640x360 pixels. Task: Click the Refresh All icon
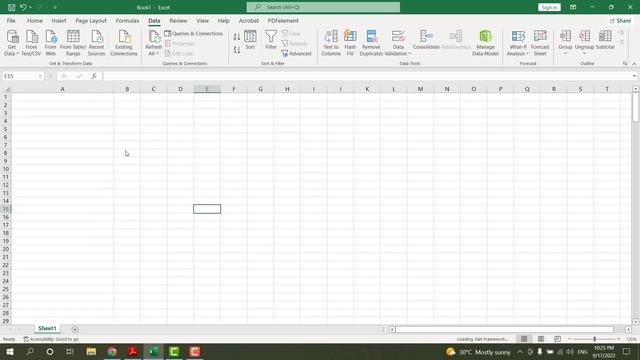click(x=154, y=37)
